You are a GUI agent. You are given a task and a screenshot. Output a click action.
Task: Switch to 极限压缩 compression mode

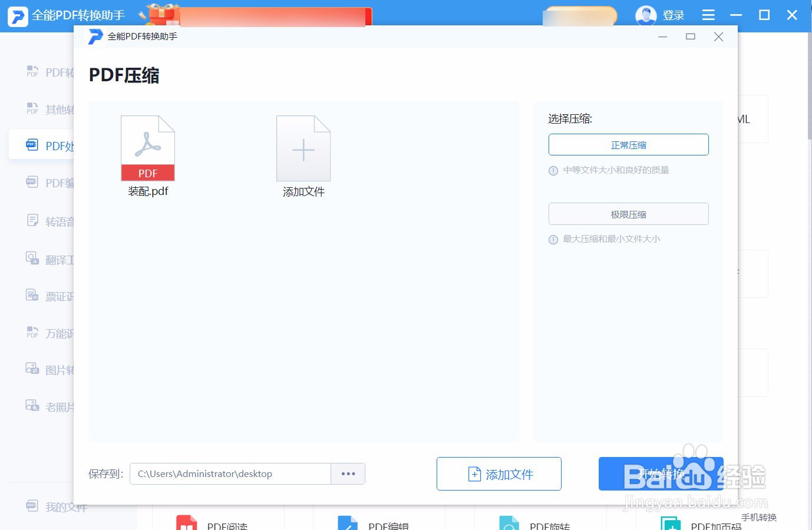pos(628,214)
